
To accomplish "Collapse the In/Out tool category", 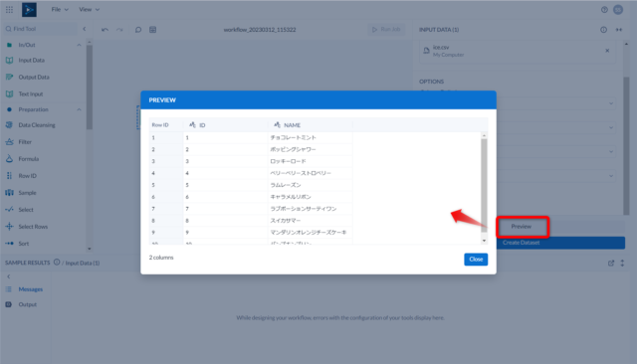I will [x=79, y=45].
